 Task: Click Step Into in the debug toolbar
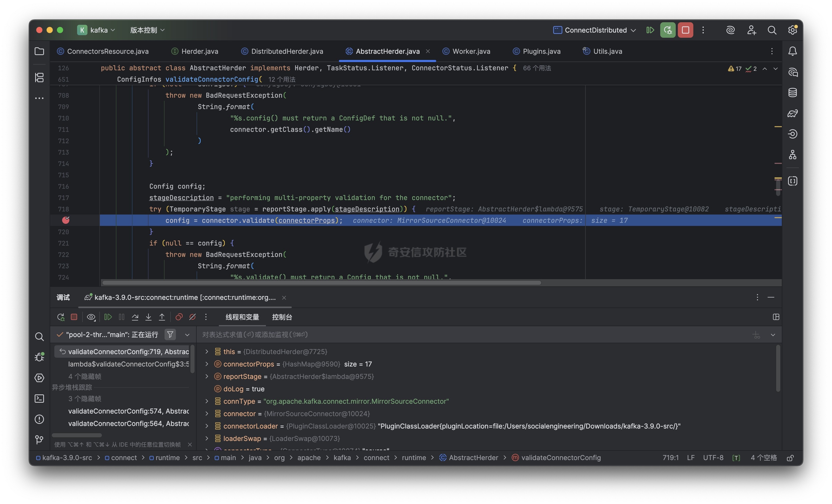pos(148,317)
